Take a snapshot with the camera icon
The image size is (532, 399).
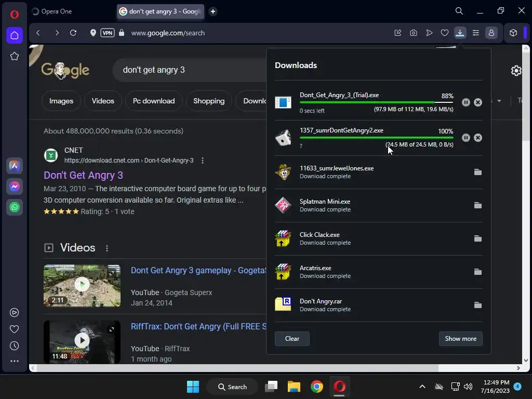tap(413, 33)
